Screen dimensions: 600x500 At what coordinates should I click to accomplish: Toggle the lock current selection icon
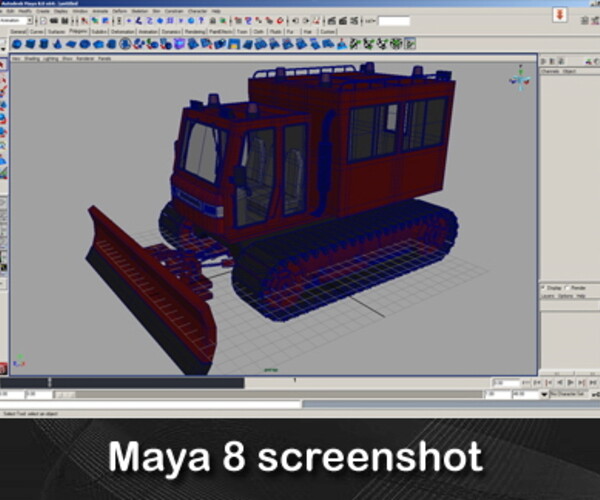(213, 21)
